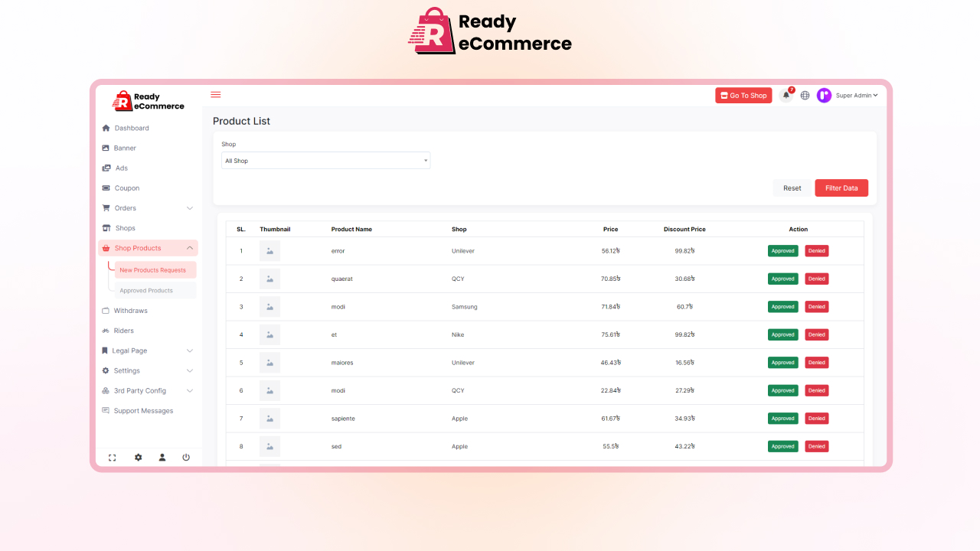Click the globe language icon
The width and height of the screenshot is (980, 551).
[804, 95]
